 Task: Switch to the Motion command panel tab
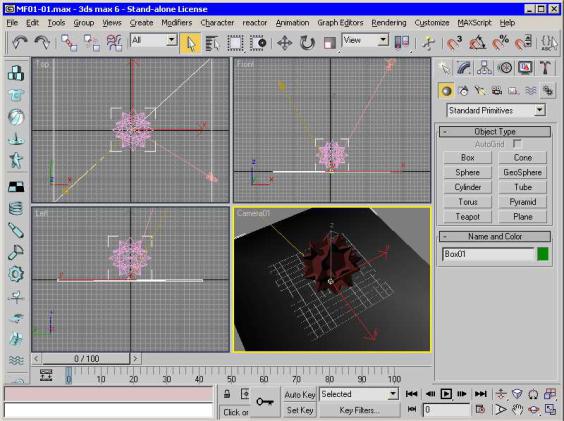point(505,68)
